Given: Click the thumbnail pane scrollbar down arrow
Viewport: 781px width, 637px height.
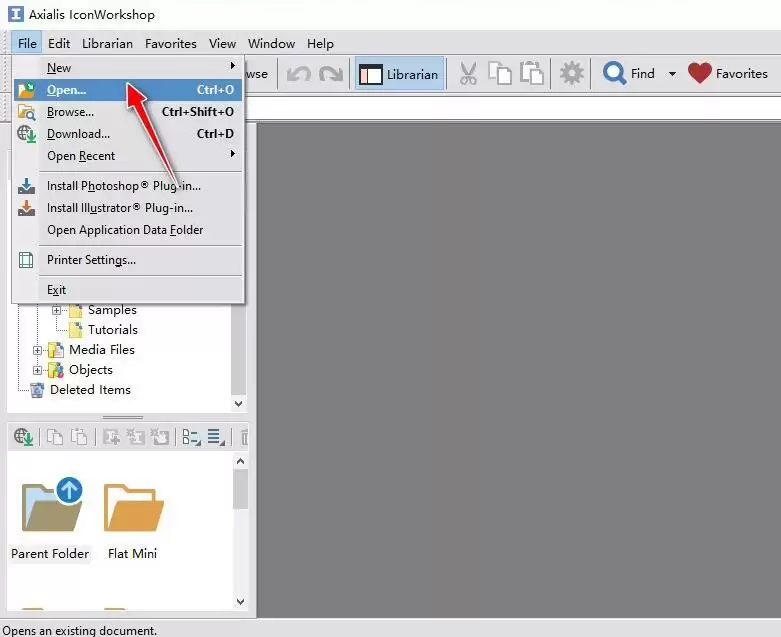Looking at the screenshot, I should tap(241, 602).
